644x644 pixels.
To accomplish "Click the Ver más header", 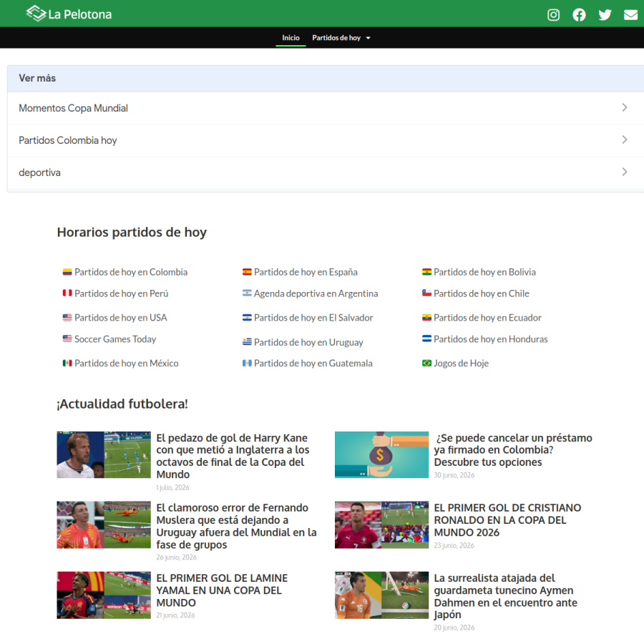I will point(326,78).
